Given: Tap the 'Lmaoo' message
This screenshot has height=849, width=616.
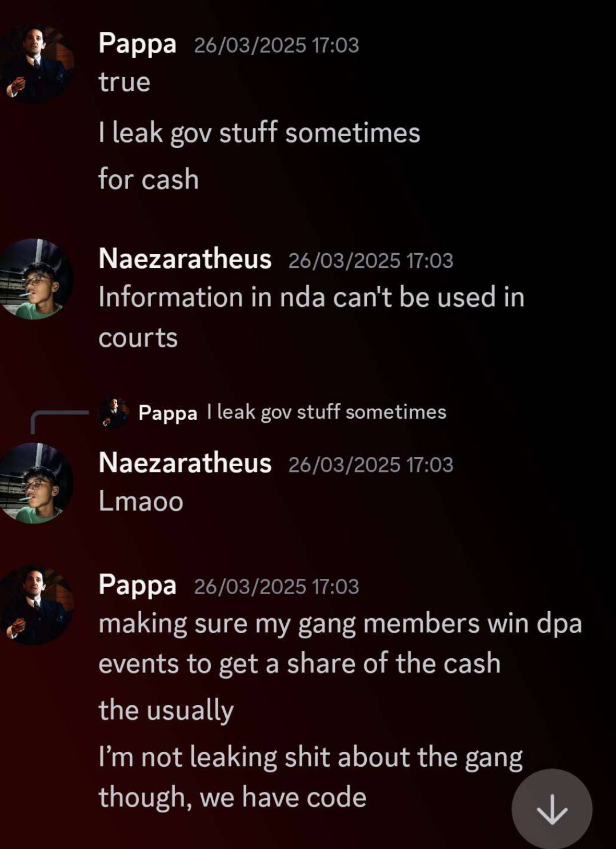Looking at the screenshot, I should (x=141, y=502).
